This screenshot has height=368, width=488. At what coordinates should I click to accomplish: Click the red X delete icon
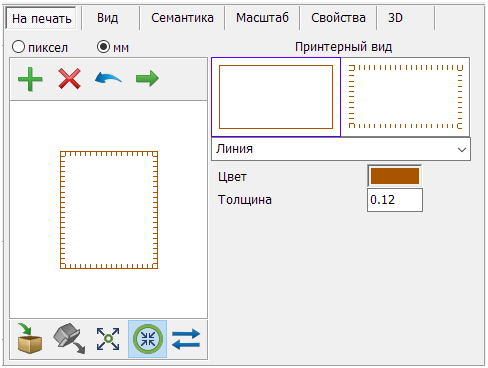[x=69, y=79]
